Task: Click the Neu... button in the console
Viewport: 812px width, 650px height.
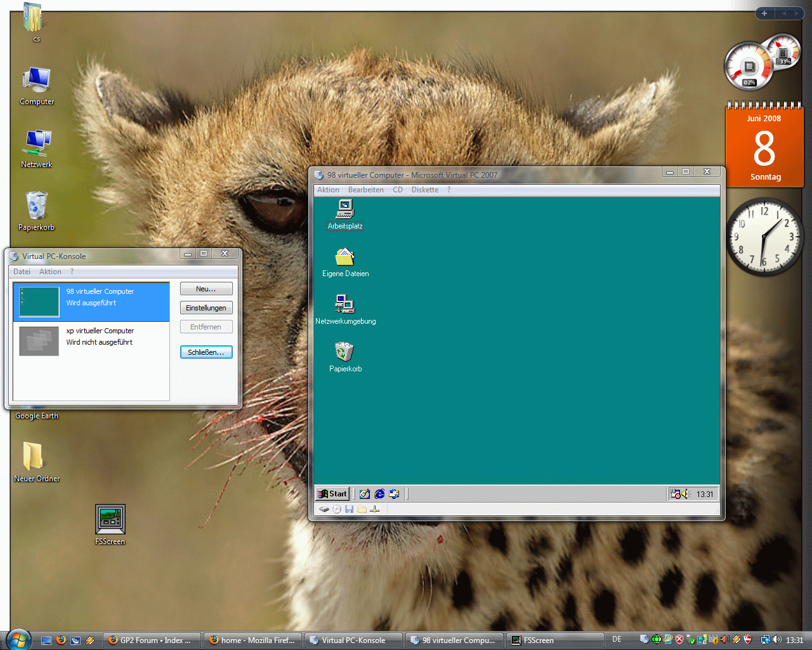Action: [206, 289]
